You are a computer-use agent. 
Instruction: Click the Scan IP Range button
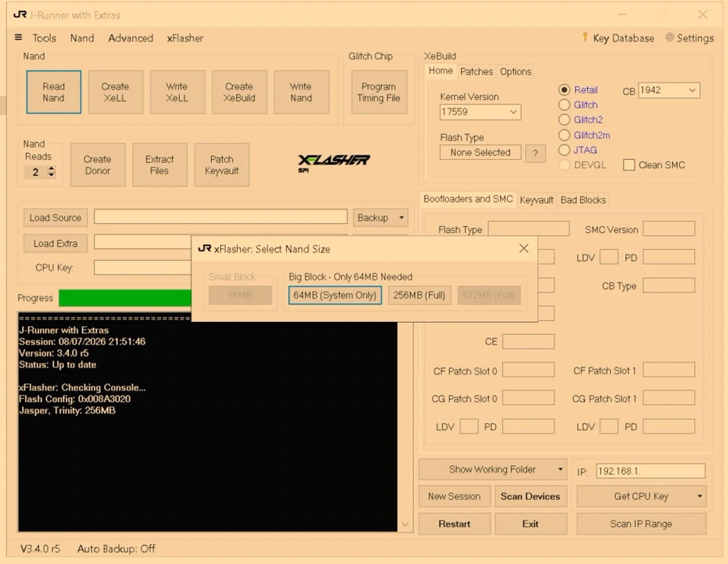[641, 523]
